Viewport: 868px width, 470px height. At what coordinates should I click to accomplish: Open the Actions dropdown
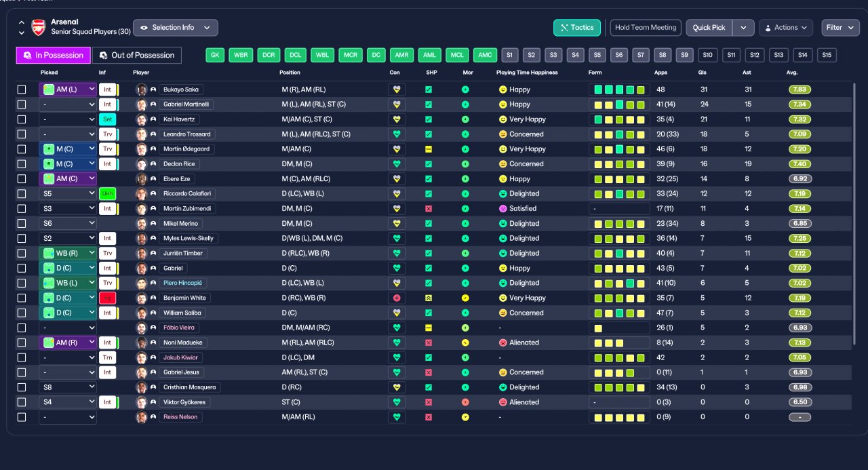786,28
